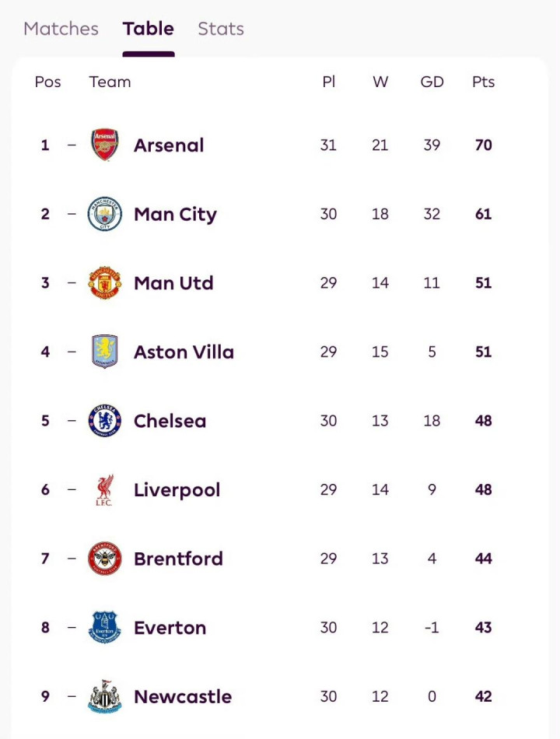Open the Stats tab
Viewport: 560px width, 739px height.
coord(221,29)
